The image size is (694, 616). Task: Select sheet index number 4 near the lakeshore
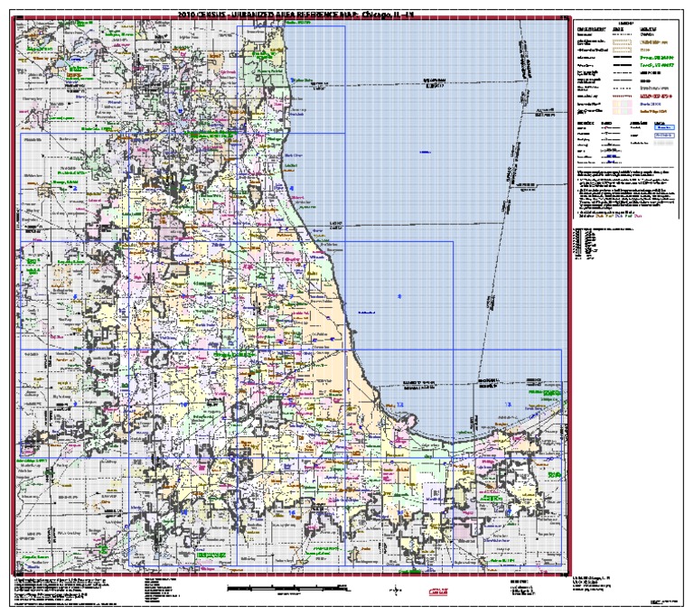[x=292, y=189]
